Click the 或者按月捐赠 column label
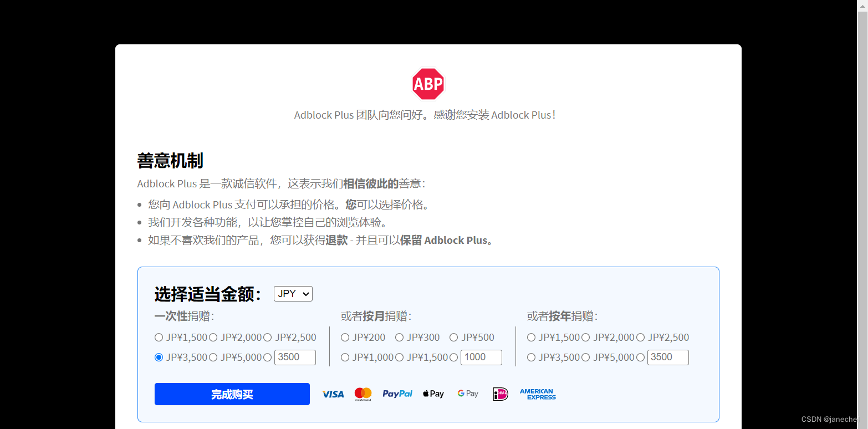Screen dimensions: 868x429 (376, 316)
